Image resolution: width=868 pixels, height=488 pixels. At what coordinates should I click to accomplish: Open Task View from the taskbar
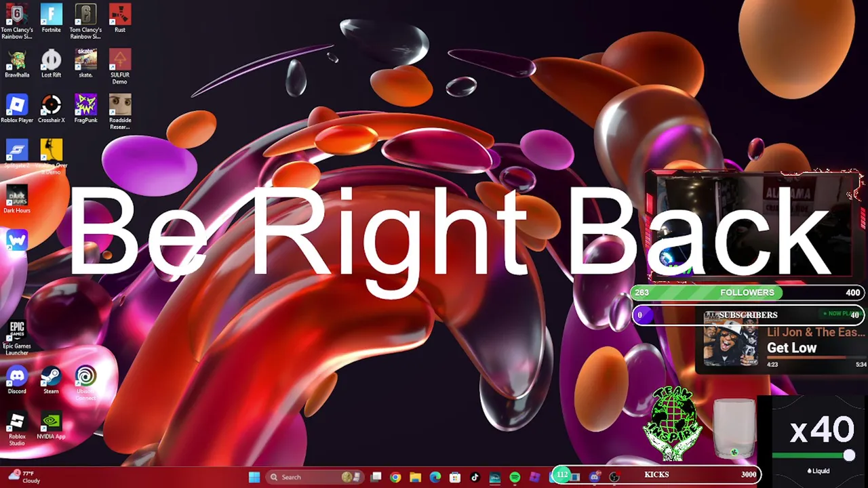[376, 477]
